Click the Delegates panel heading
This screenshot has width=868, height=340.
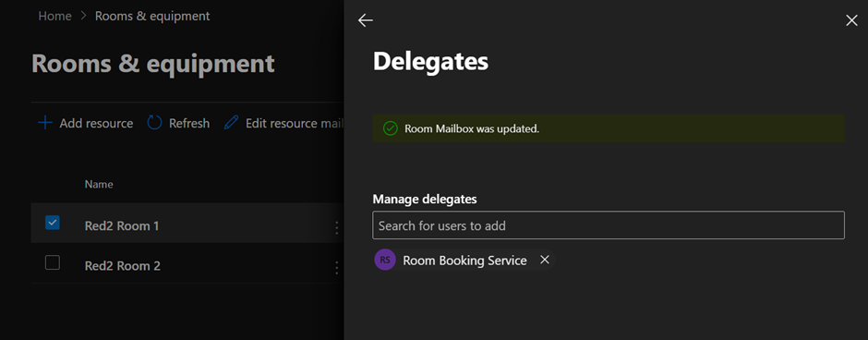point(430,62)
